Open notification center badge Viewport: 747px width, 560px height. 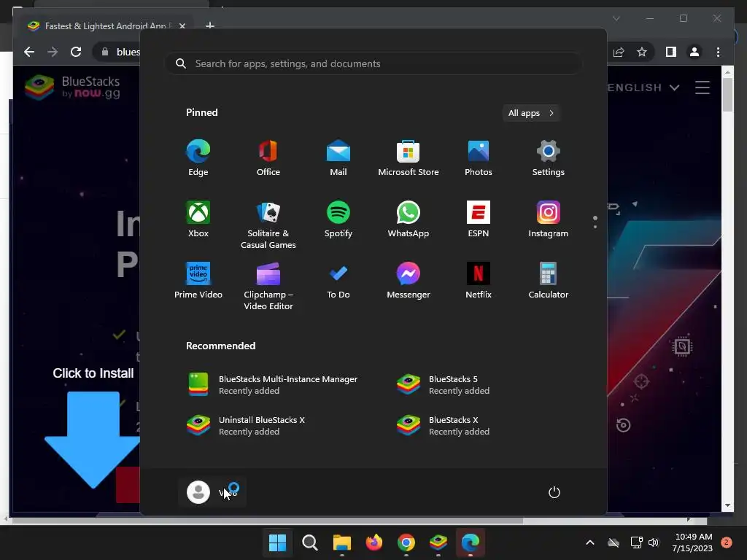coord(727,542)
